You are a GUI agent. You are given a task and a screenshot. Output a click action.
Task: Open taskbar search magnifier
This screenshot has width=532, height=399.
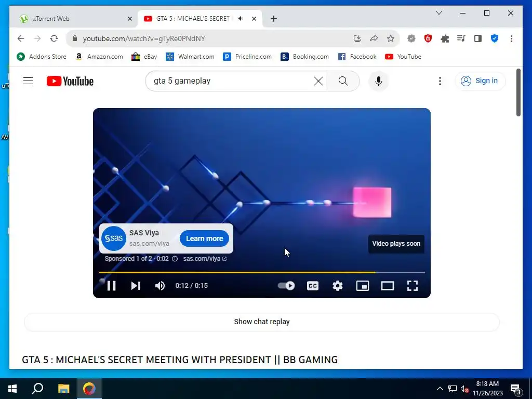(37, 389)
